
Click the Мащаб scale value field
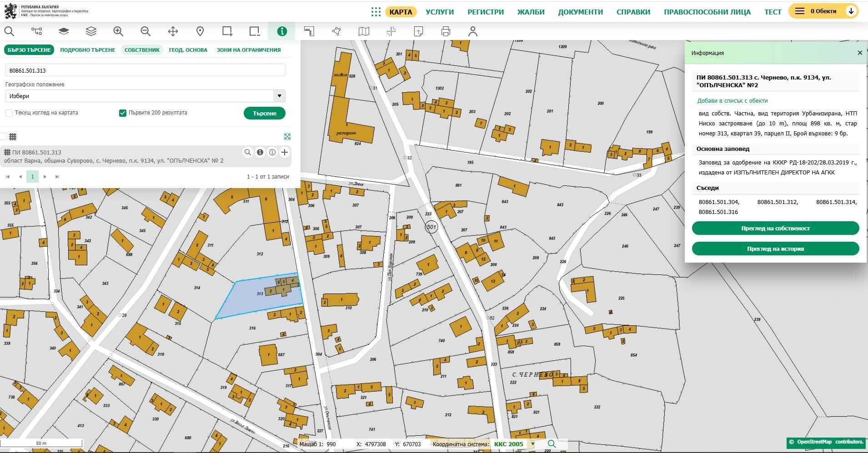pos(338,444)
